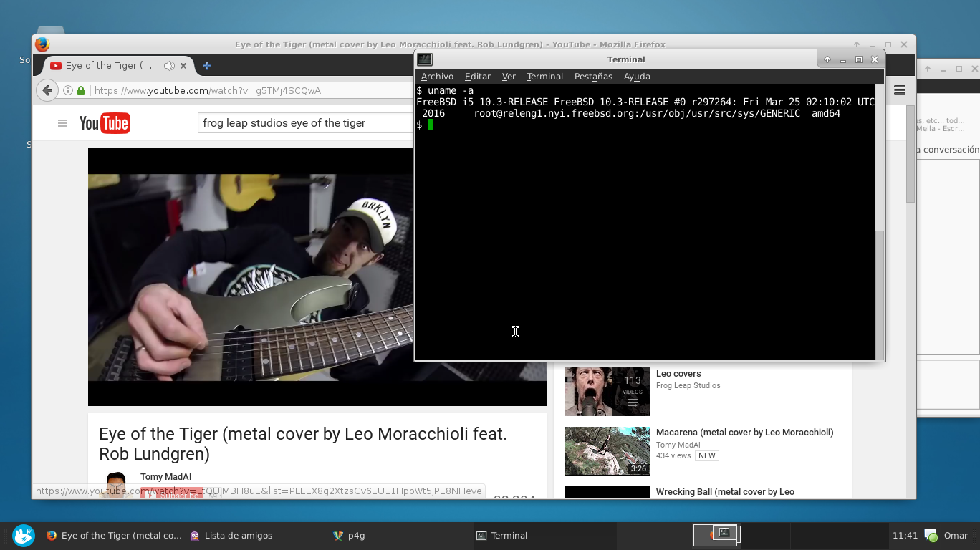Switch to the Firefox Eye of the Tiger taskbar entry
Image resolution: width=980 pixels, height=550 pixels.
pos(114,535)
